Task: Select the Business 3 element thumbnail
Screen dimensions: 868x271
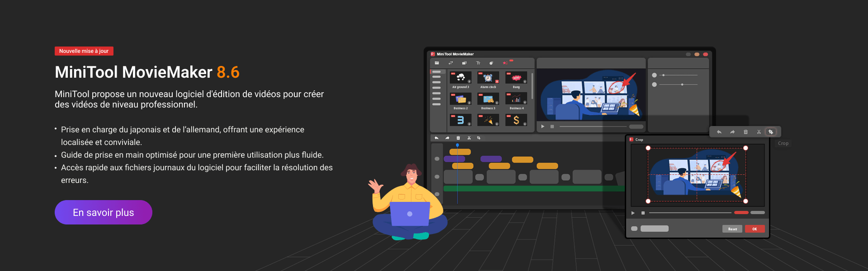Action: (488, 99)
